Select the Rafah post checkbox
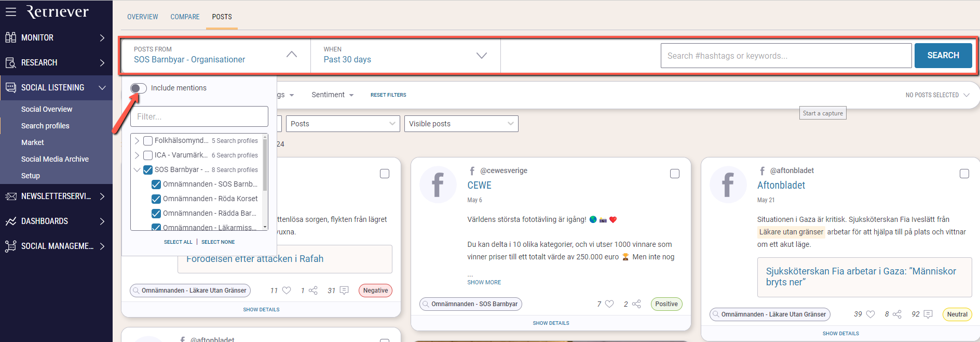The height and width of the screenshot is (342, 980). click(385, 174)
